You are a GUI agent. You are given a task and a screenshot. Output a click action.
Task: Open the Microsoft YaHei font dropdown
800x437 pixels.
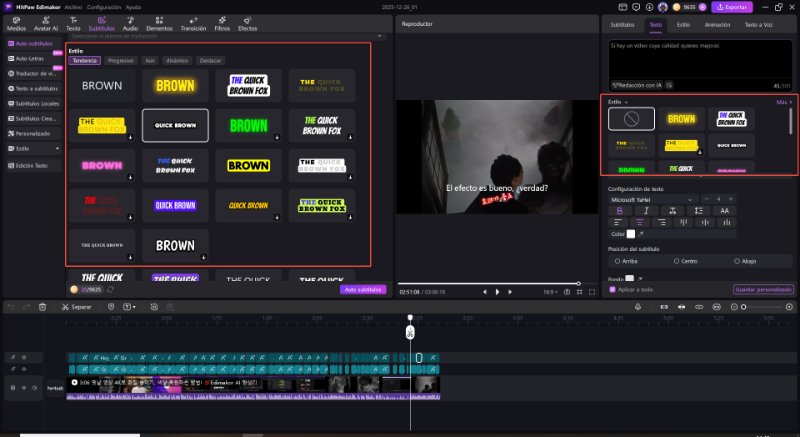click(652, 200)
